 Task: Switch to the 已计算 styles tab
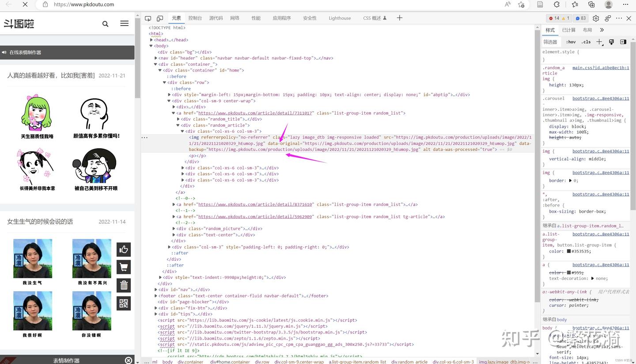click(569, 30)
